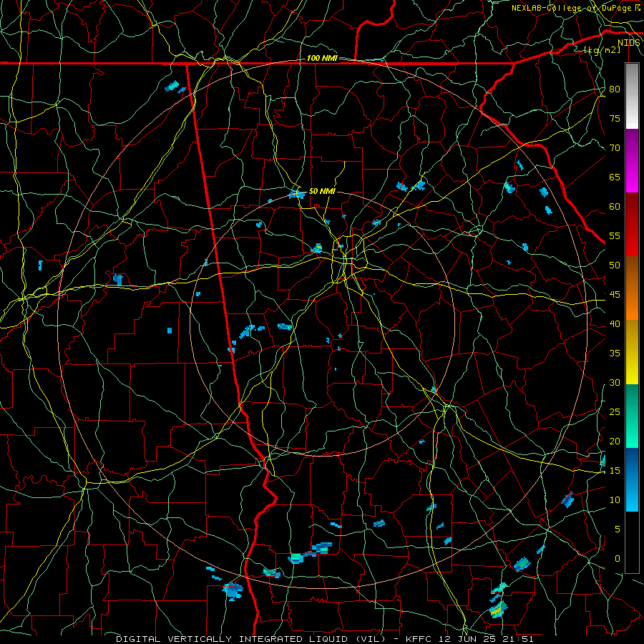
Task: Click the scale value 60
Action: coord(615,207)
